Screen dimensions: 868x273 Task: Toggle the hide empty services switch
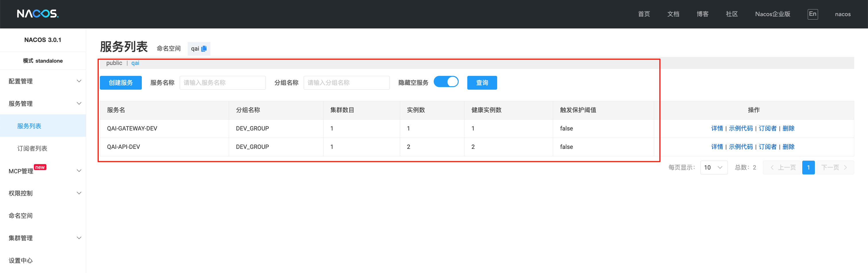[x=446, y=82]
